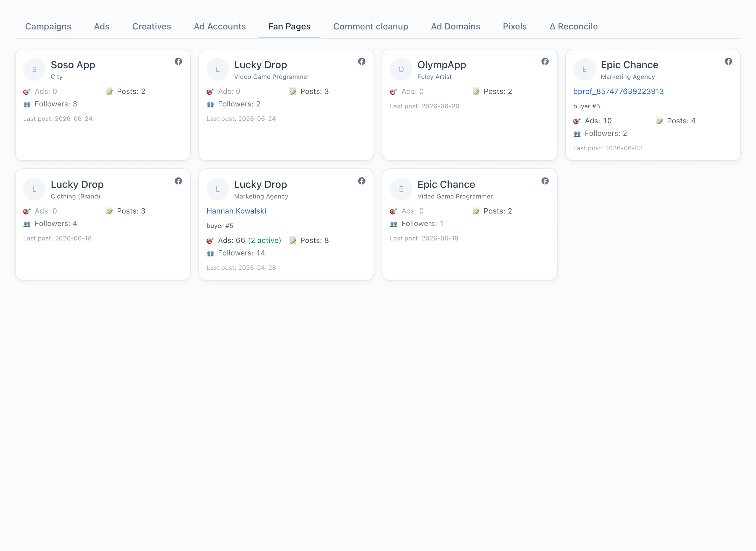Click the L avatar on Lucky Drop Video Game Programmer card
This screenshot has height=551, width=756.
point(218,70)
